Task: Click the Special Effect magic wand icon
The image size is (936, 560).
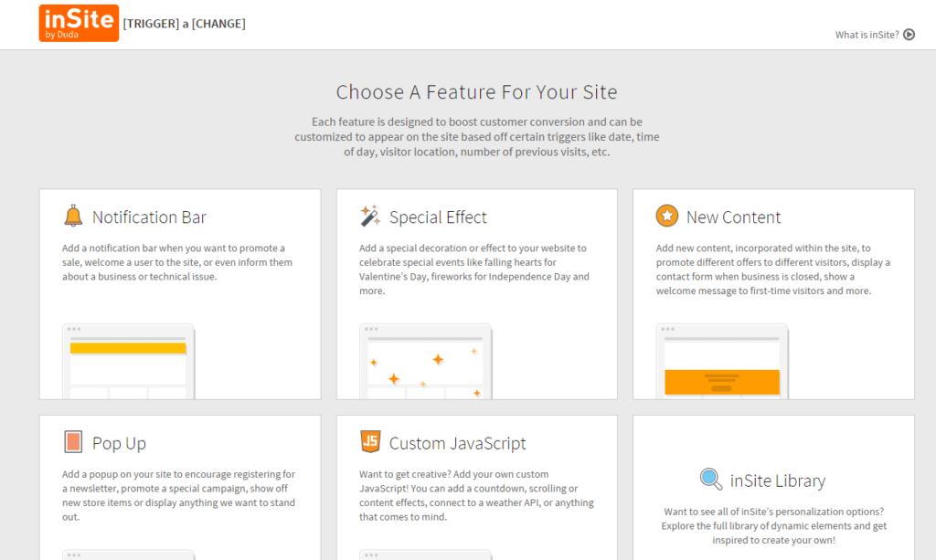Action: pos(370,216)
